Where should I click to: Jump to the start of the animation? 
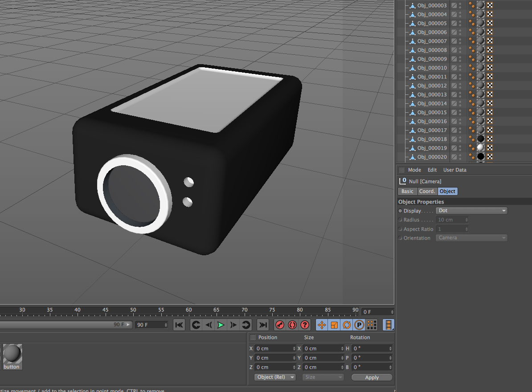click(179, 325)
